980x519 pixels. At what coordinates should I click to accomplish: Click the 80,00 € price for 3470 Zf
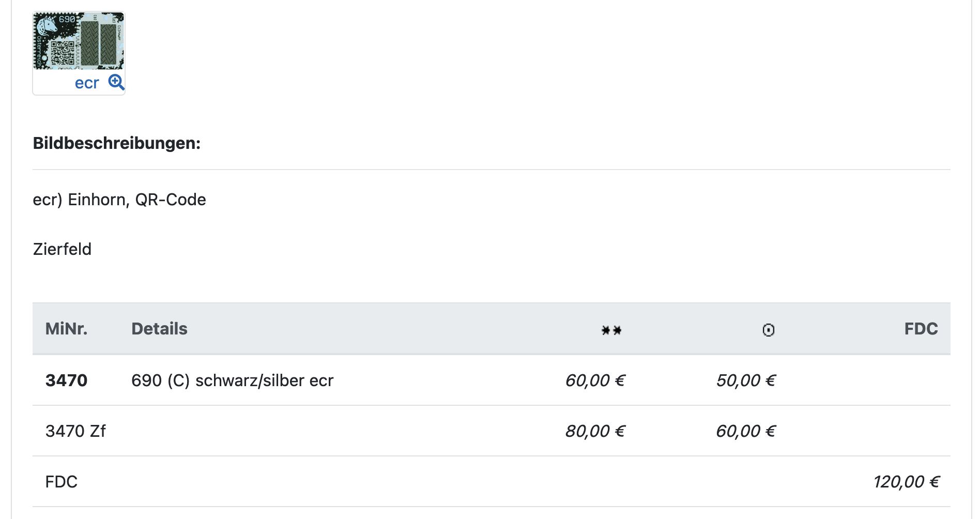[595, 431]
